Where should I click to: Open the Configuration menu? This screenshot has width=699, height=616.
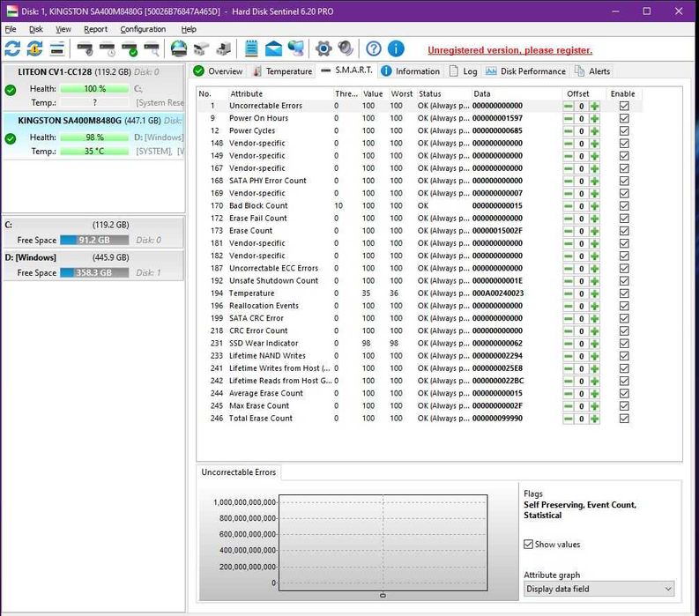[143, 29]
